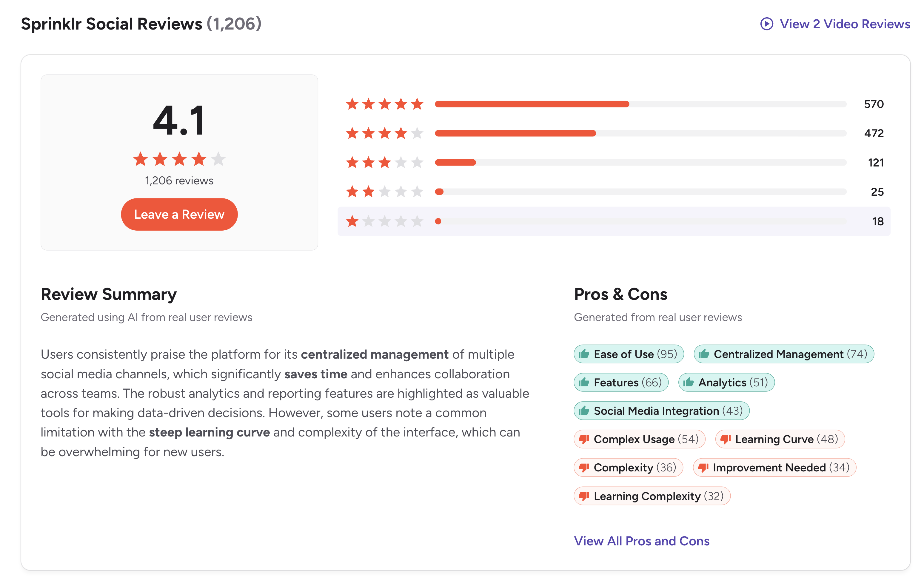
Task: Click the thumbs-down icon on Complexity (36)
Action: click(584, 468)
